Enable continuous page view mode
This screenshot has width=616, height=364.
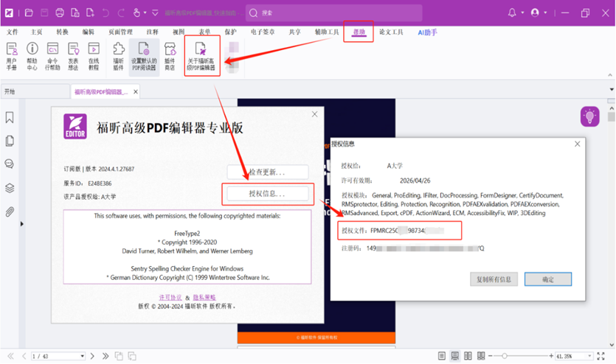coord(455,356)
